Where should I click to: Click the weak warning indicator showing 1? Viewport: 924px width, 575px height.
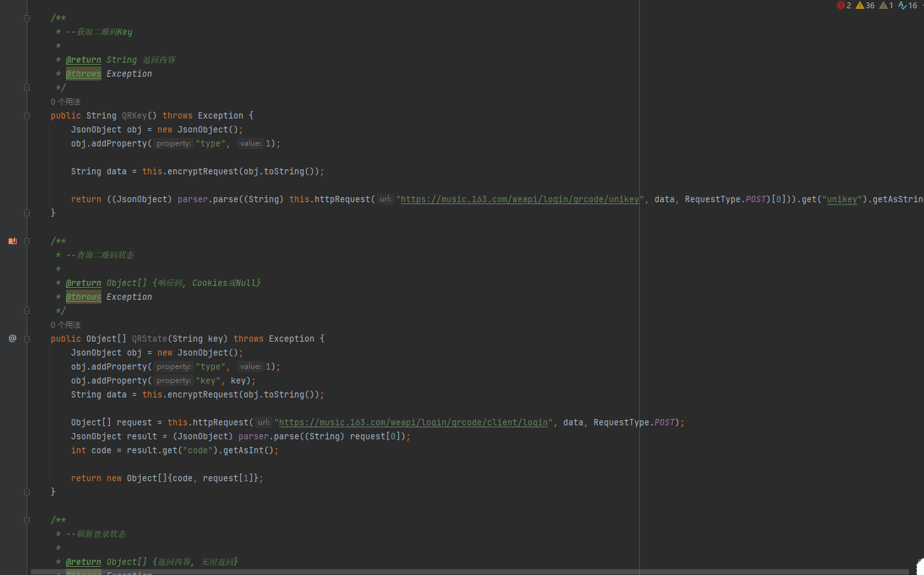(x=886, y=5)
